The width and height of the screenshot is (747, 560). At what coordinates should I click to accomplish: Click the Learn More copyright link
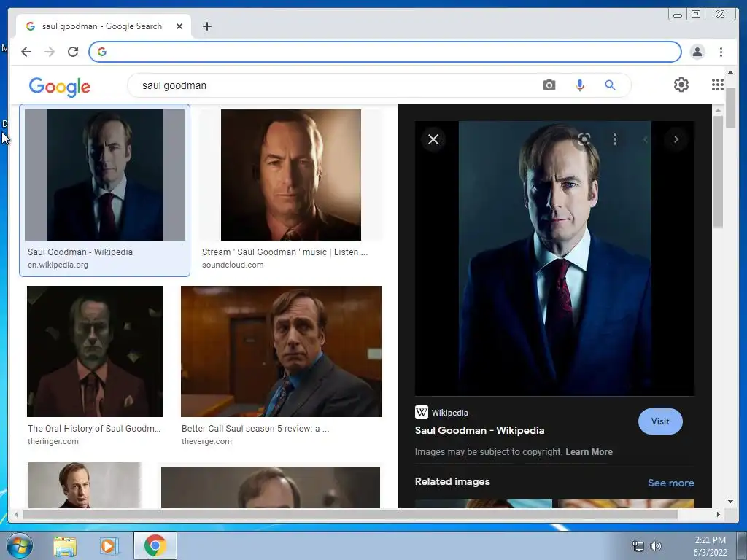coord(589,452)
